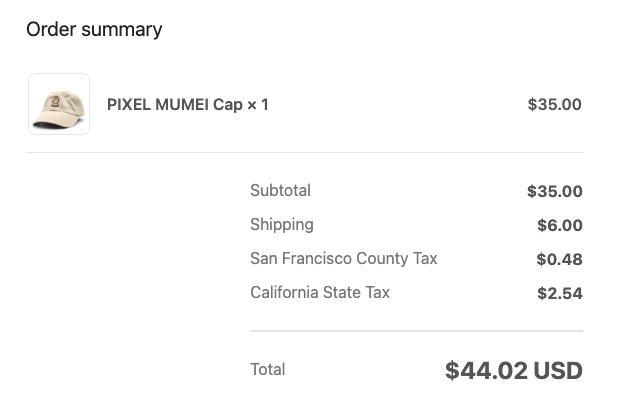This screenshot has height=416, width=628.
Task: Click the cap's $35.00 line item price
Action: click(x=554, y=104)
